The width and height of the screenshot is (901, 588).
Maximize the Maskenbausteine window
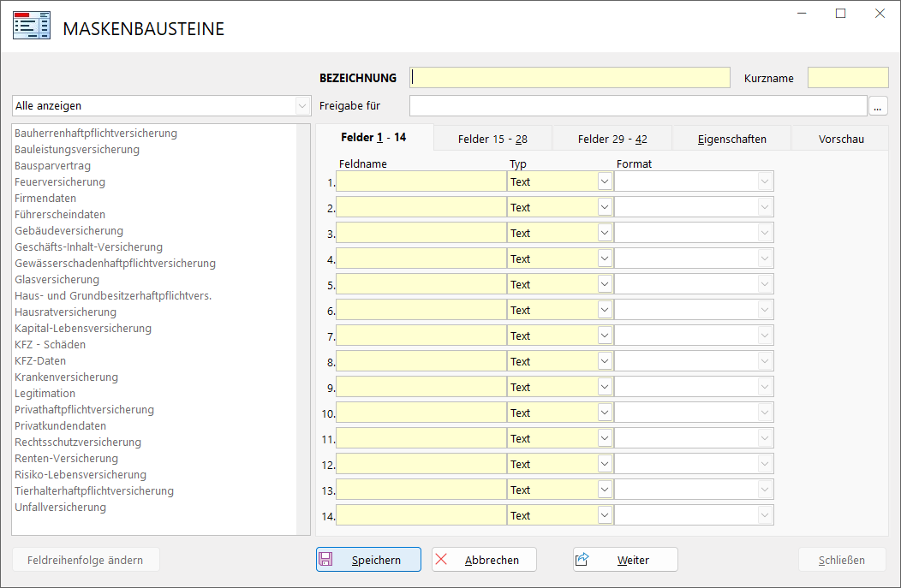coord(840,14)
